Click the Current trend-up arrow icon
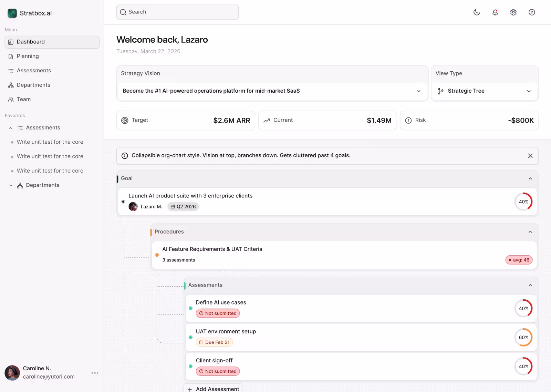 coord(267,121)
